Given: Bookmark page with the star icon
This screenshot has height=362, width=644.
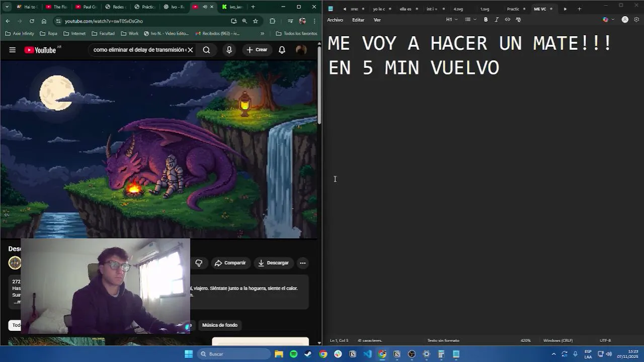Looking at the screenshot, I should pyautogui.click(x=256, y=21).
